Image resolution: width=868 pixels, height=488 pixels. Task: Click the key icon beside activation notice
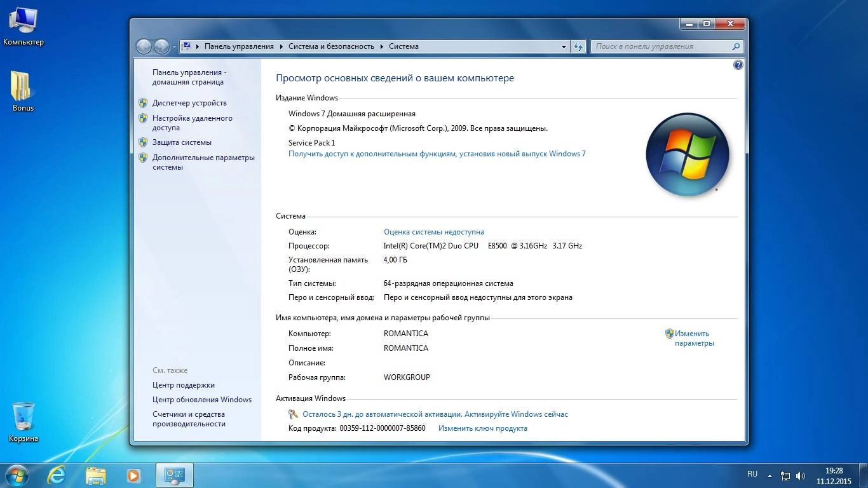[x=293, y=414]
